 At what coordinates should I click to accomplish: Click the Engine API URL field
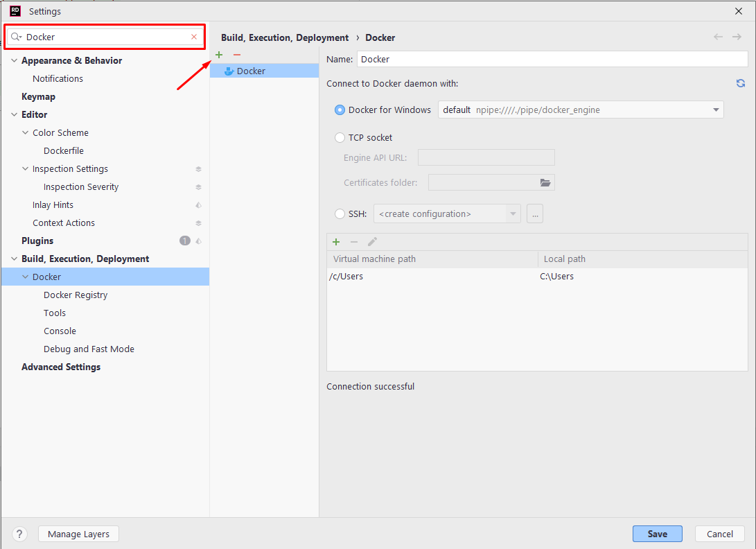point(486,157)
